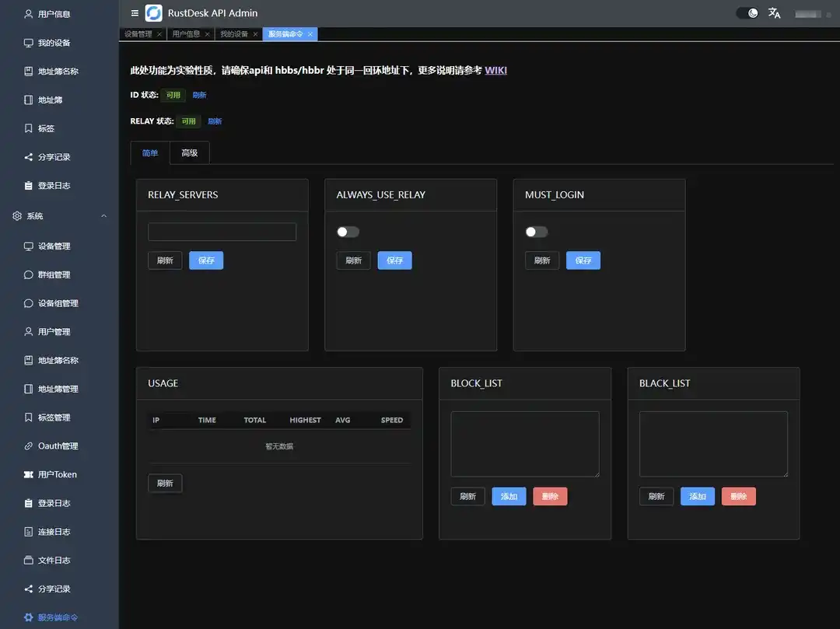This screenshot has width=840, height=629.
Task: Open the user account dropdown at top right
Action: [x=814, y=14]
